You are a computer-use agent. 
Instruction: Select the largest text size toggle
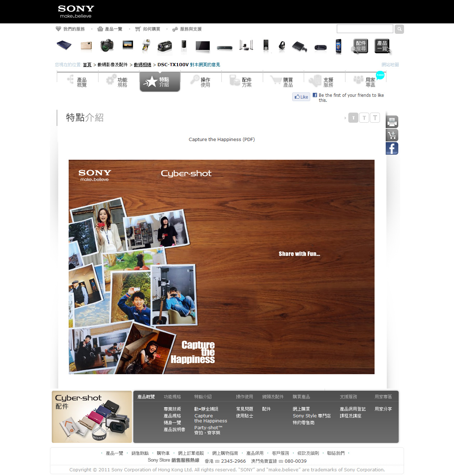375,118
